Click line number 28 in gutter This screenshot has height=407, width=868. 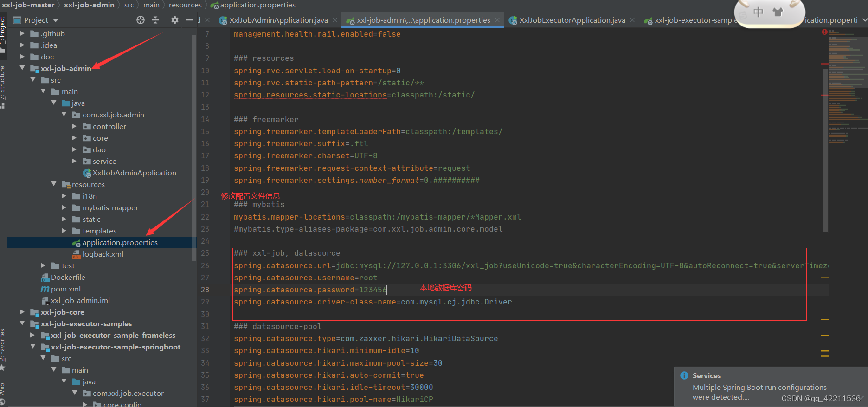click(205, 290)
